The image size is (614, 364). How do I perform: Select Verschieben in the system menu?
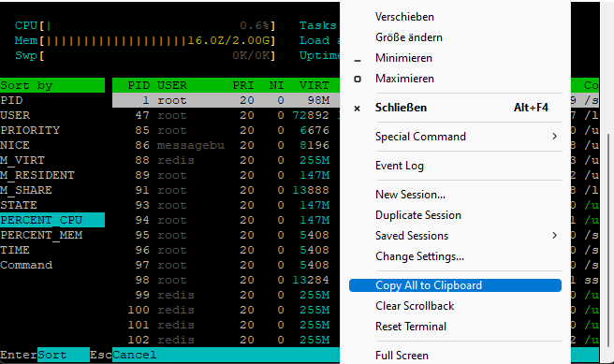[455, 17]
